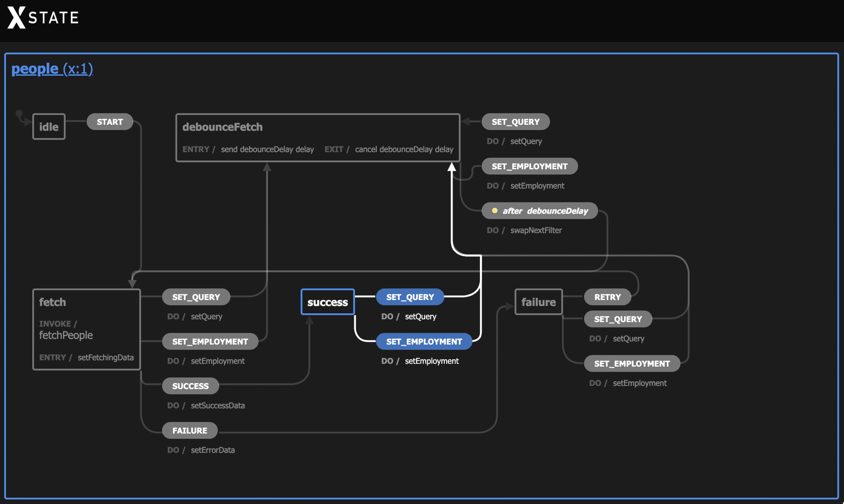Select the debounceFetch state box

coord(317,137)
